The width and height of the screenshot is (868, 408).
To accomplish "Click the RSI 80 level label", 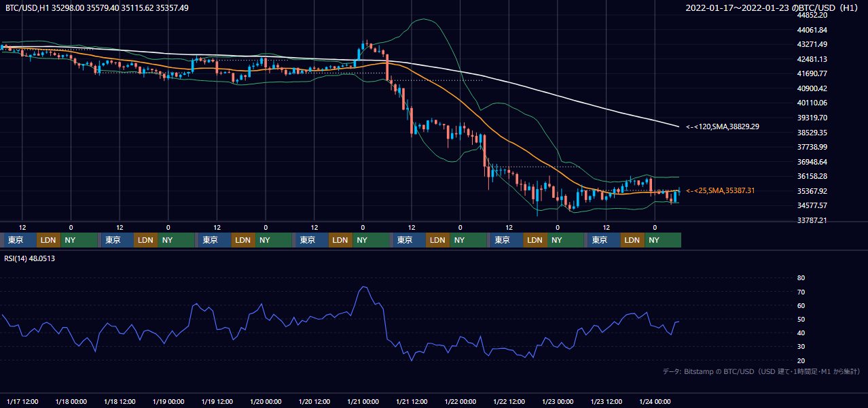I will (x=801, y=278).
